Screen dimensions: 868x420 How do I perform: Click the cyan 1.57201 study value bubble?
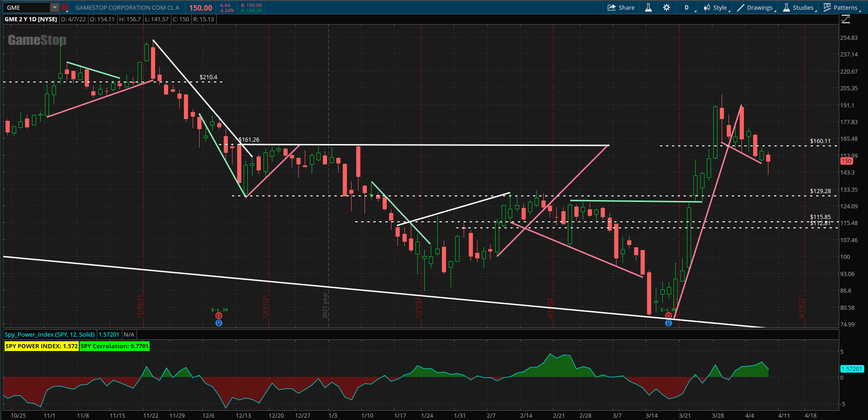click(852, 369)
